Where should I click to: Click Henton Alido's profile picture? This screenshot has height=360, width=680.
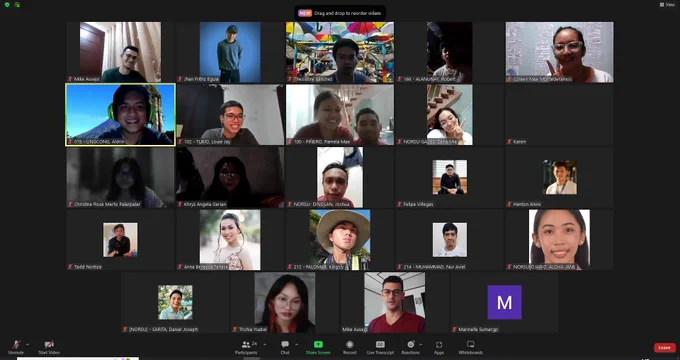point(560,177)
